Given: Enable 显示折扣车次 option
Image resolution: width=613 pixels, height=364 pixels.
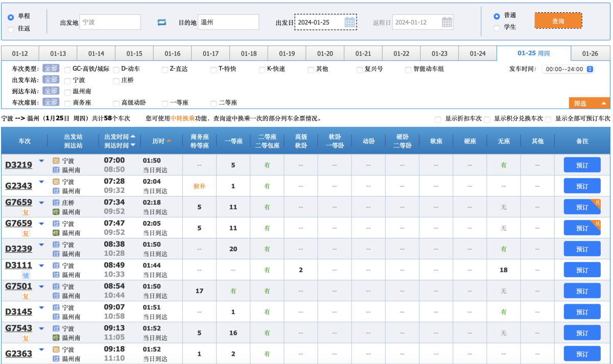Looking at the screenshot, I should coord(438,119).
